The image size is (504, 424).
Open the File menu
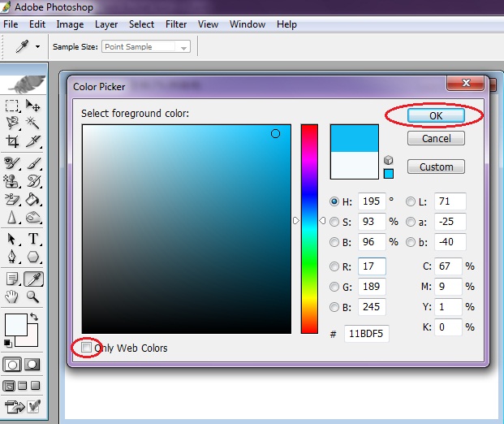[x=11, y=24]
